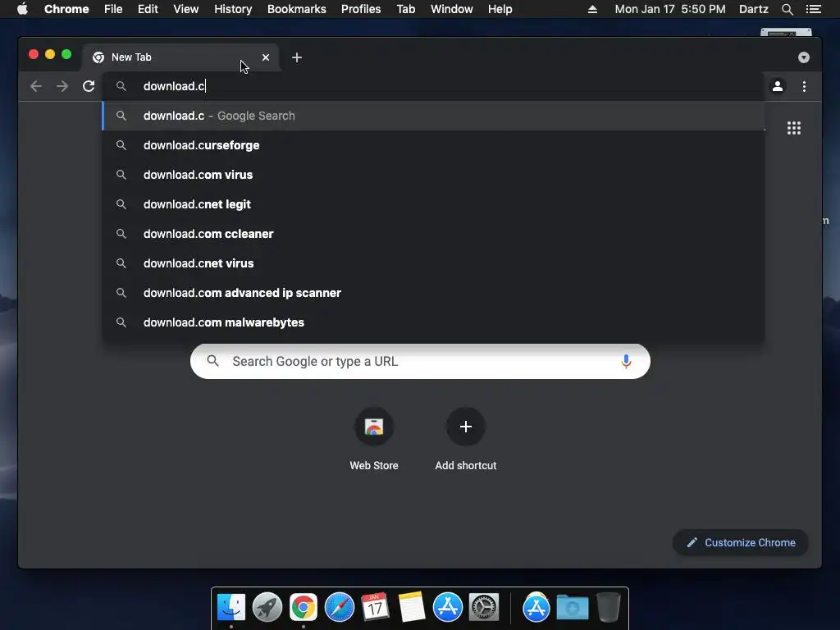Open the View menu
The image size is (840, 630).
coord(186,9)
